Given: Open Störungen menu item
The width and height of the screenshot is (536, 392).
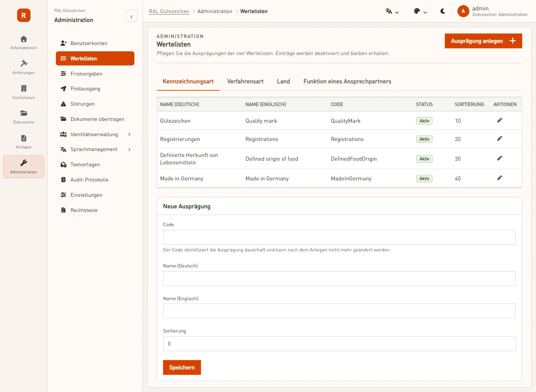Looking at the screenshot, I should coord(95,104).
